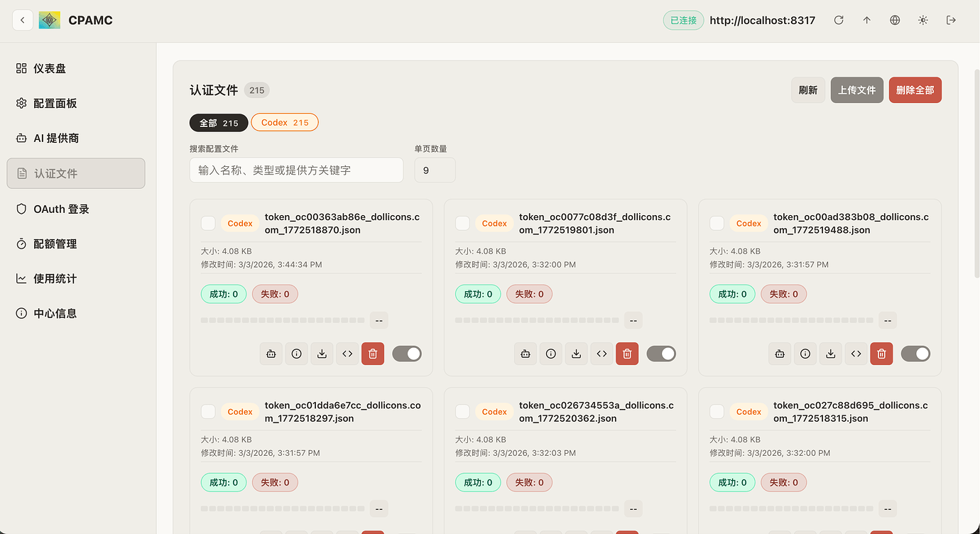Check the box for token_oc027c88d695 file
This screenshot has width=980, height=534.
[717, 411]
